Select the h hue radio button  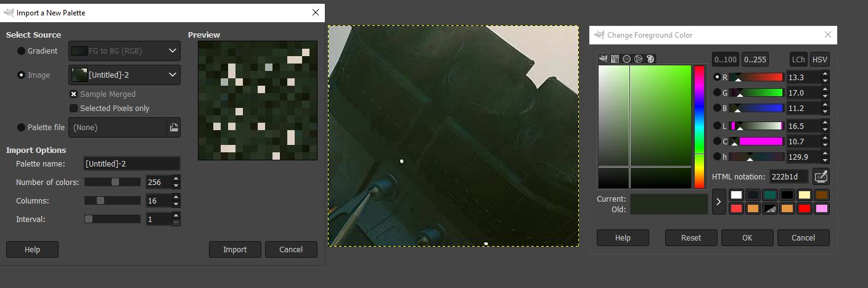717,157
